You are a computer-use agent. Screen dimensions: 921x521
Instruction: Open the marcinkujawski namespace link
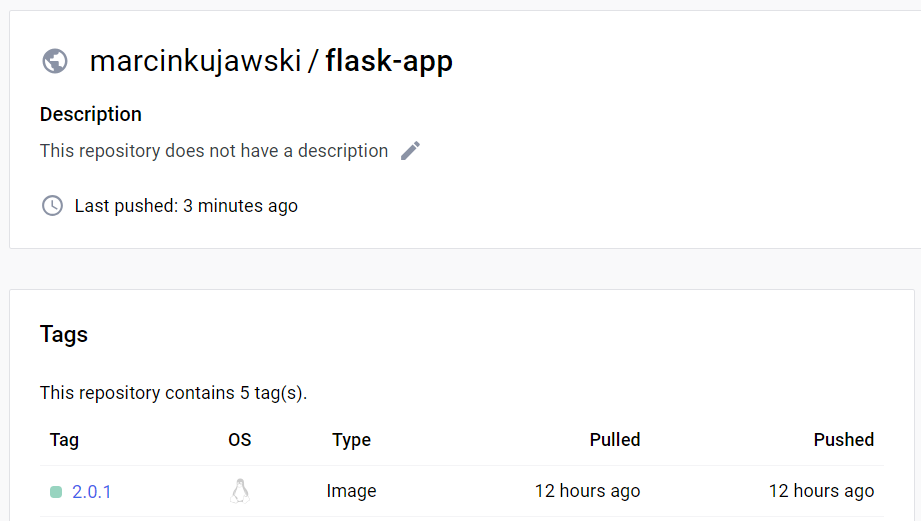click(195, 61)
